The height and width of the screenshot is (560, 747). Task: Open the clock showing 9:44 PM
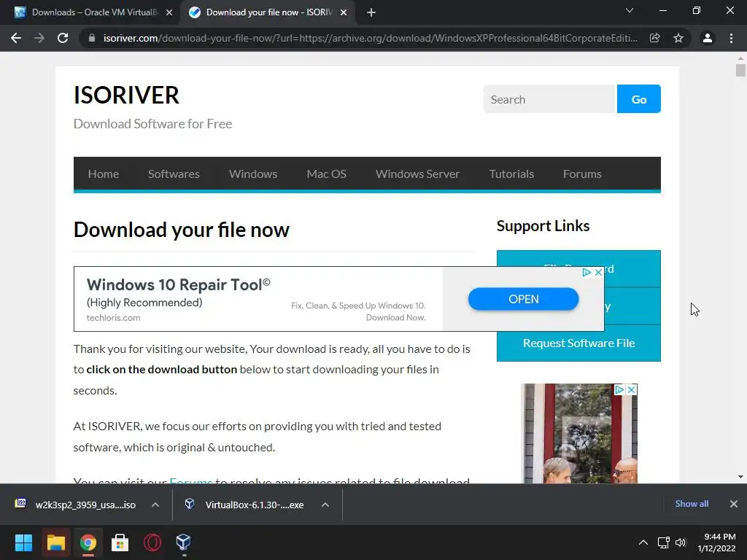click(x=716, y=542)
